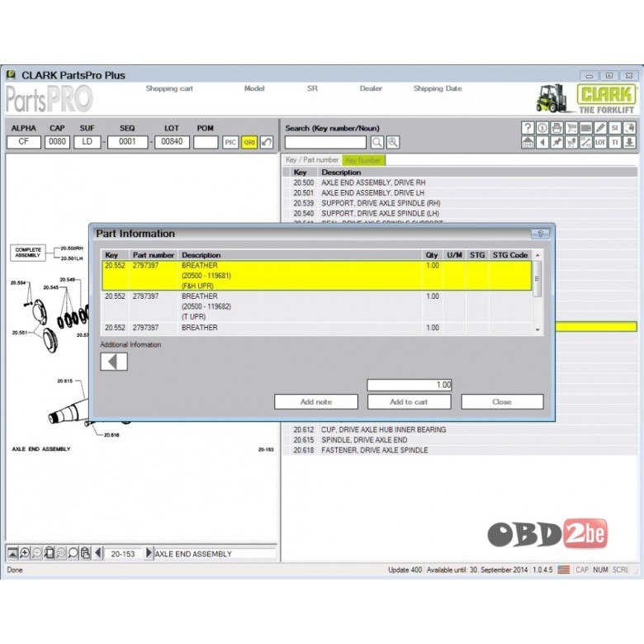
Task: Click the globe icon in the toolbar
Action: pyautogui.click(x=630, y=128)
